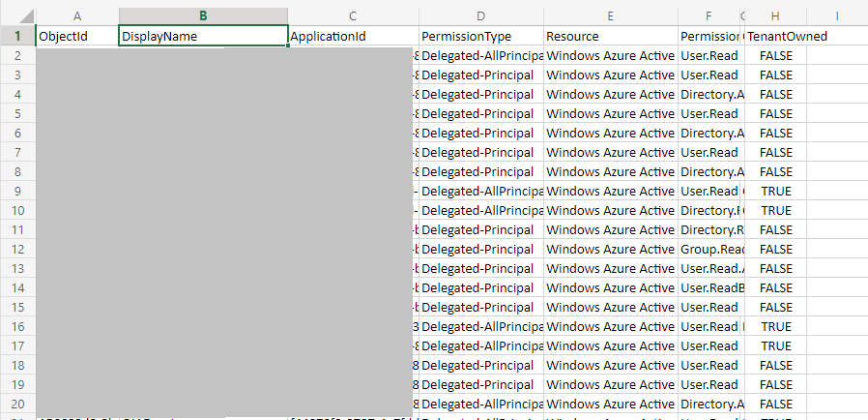The height and width of the screenshot is (420, 868).
Task: Select Delegated-Principal cell in row 3
Action: tap(481, 75)
